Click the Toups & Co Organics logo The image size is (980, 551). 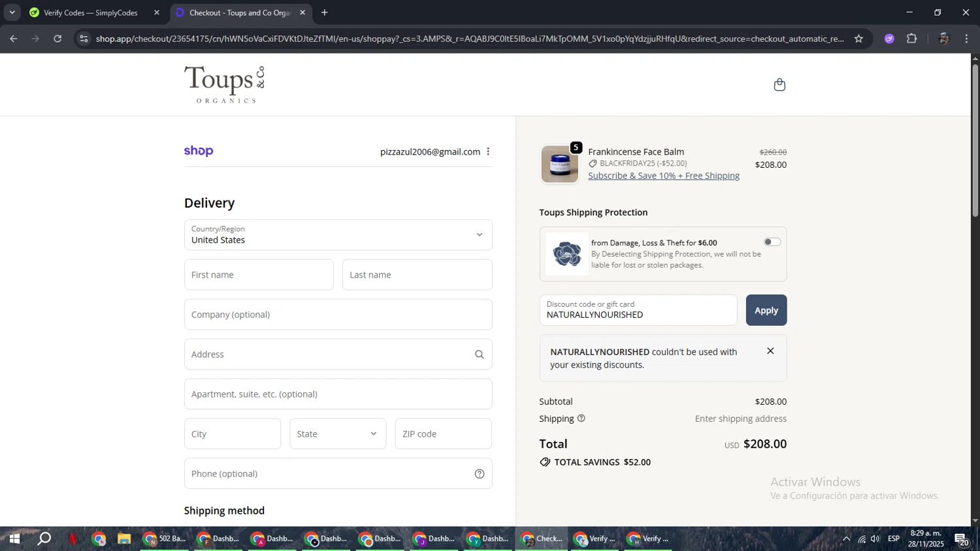click(225, 84)
